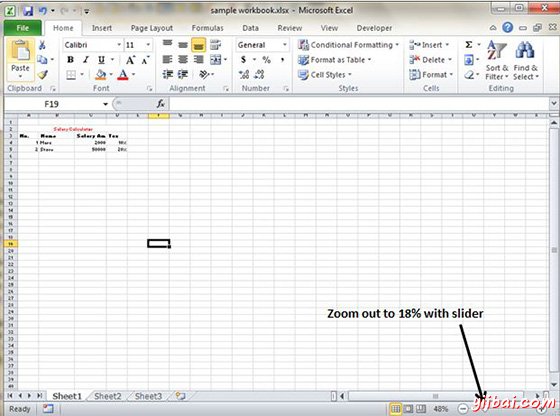Click Decrease Font Size icon
560x416 pixels.
point(145,60)
